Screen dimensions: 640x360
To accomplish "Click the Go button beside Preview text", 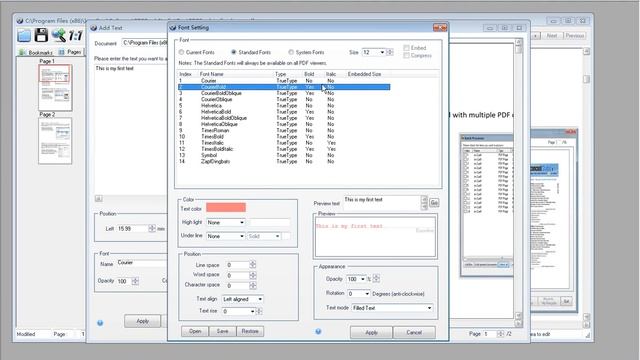I will (x=434, y=202).
